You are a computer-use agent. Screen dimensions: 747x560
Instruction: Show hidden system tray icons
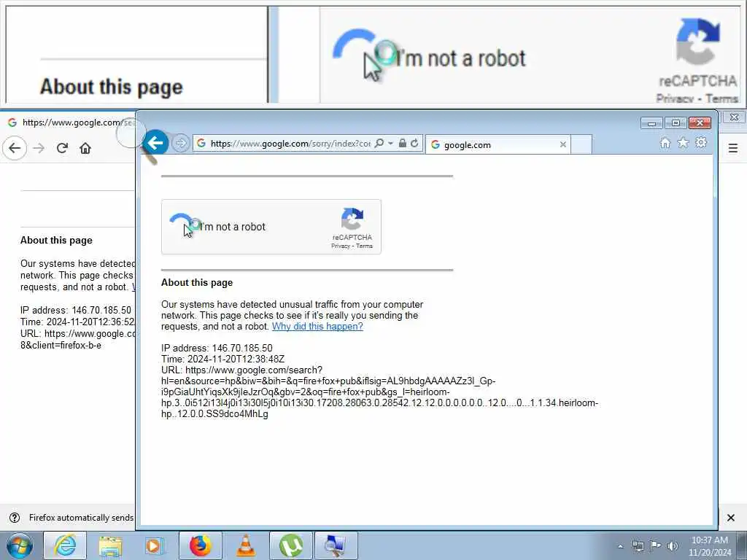620,546
